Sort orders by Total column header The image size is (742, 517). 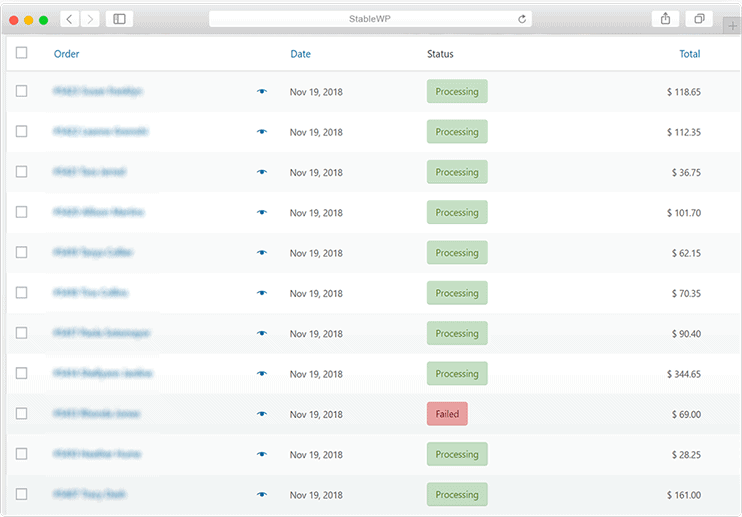coord(689,54)
